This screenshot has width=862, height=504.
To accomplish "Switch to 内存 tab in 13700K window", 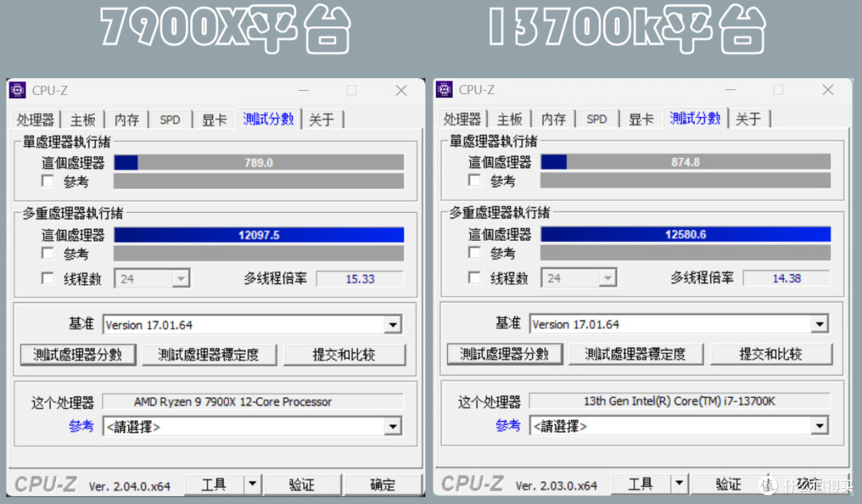I will [554, 119].
